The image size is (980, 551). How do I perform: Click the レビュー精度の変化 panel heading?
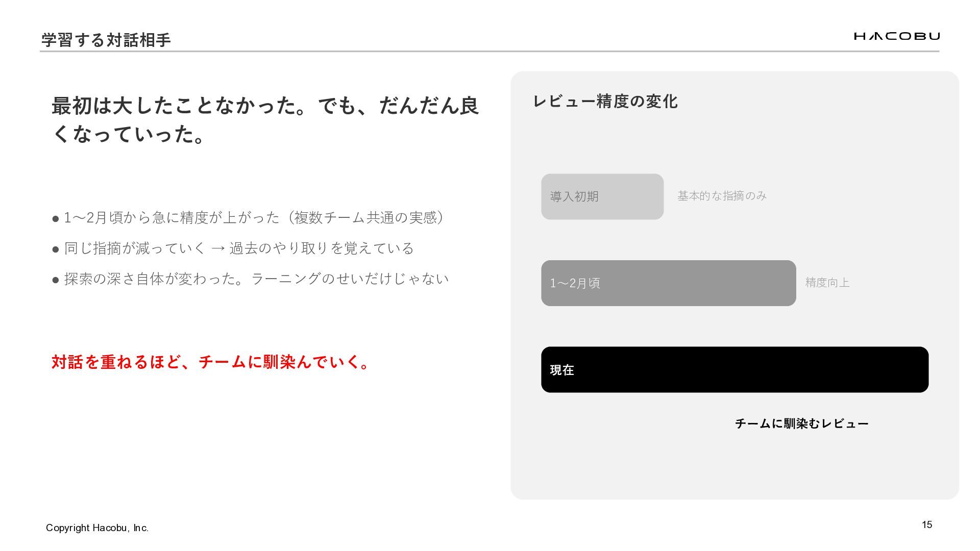(x=605, y=102)
